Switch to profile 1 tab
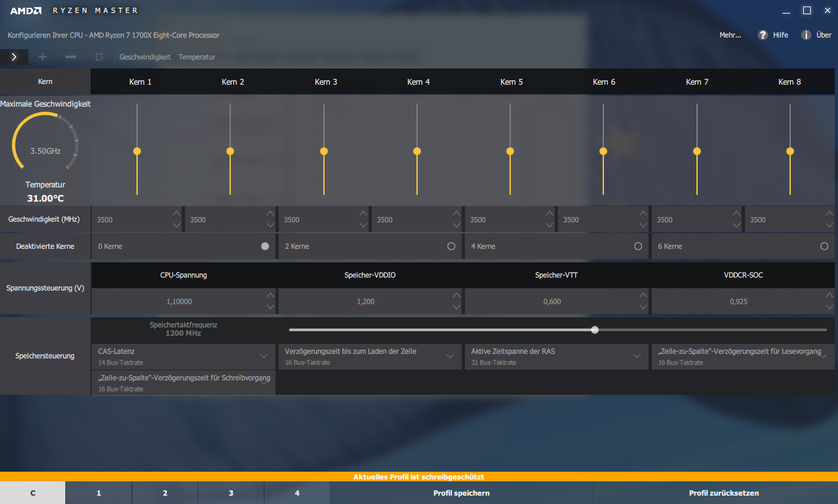The width and height of the screenshot is (838, 504). point(99,493)
